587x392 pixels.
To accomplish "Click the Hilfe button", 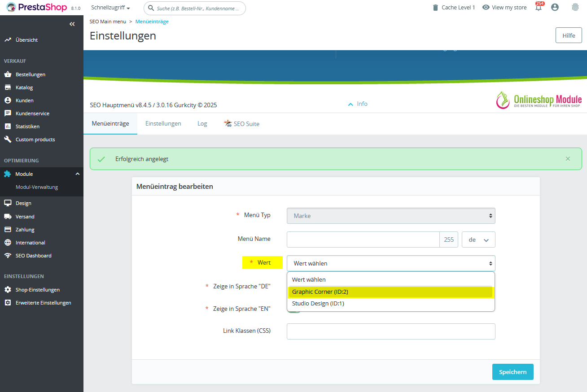I will pos(569,35).
